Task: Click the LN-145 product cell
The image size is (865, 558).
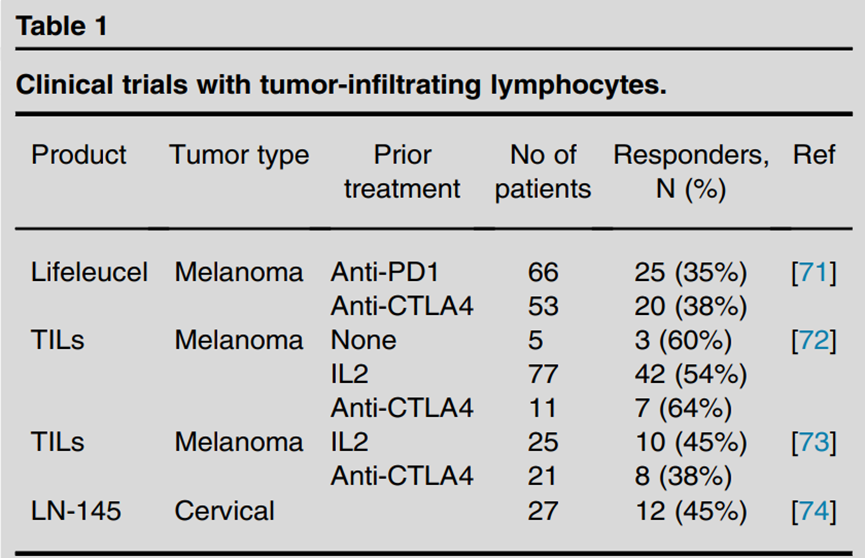Action: pos(76,511)
